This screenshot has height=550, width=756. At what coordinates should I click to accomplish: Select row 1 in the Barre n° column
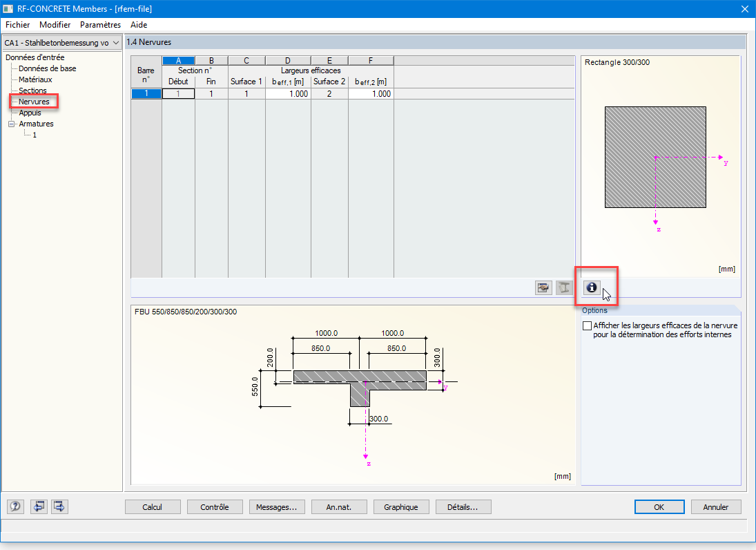click(146, 93)
